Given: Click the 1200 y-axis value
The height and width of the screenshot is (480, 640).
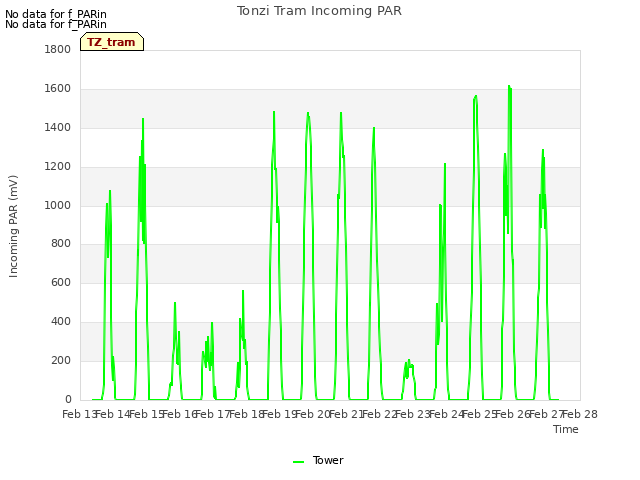Looking at the screenshot, I should (x=58, y=167).
